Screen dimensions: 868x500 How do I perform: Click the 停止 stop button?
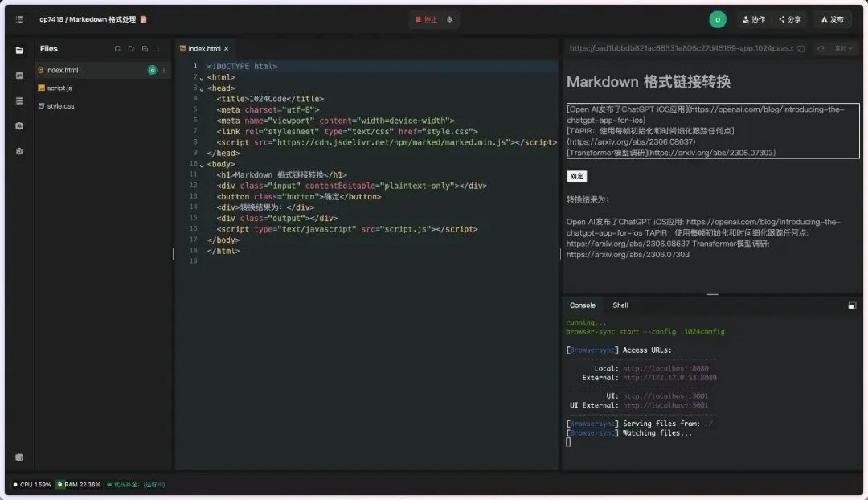coord(426,19)
